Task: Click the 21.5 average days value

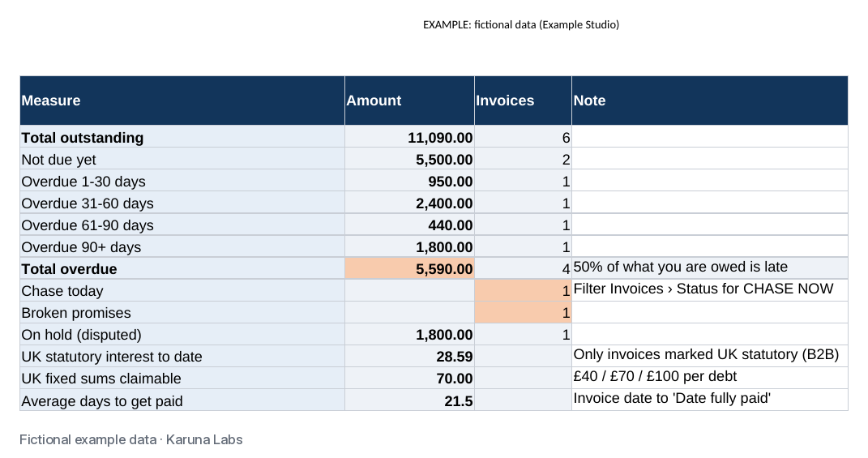Action: pos(409,400)
